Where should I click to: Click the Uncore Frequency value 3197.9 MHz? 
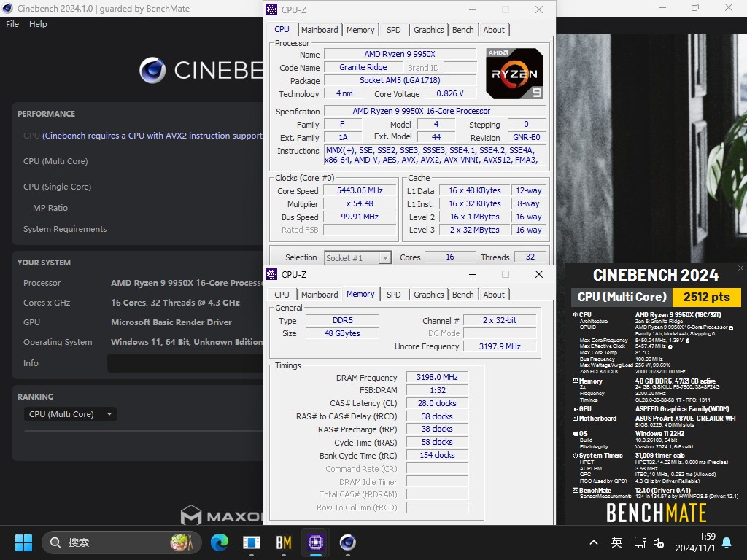click(500, 346)
